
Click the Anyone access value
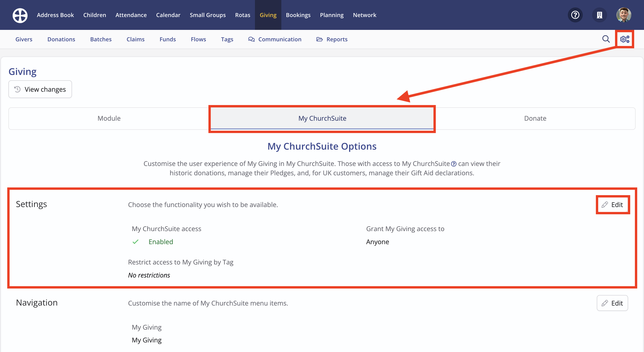[x=378, y=242]
